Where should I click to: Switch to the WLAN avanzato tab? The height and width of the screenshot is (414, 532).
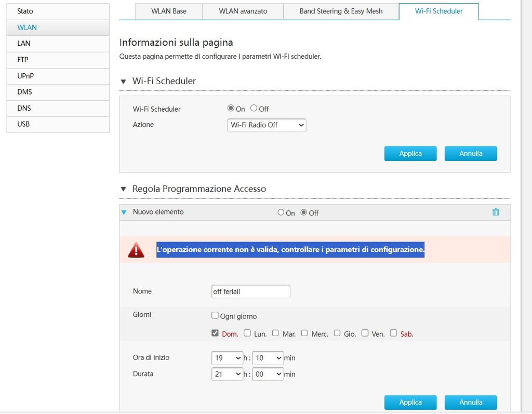[x=243, y=11]
